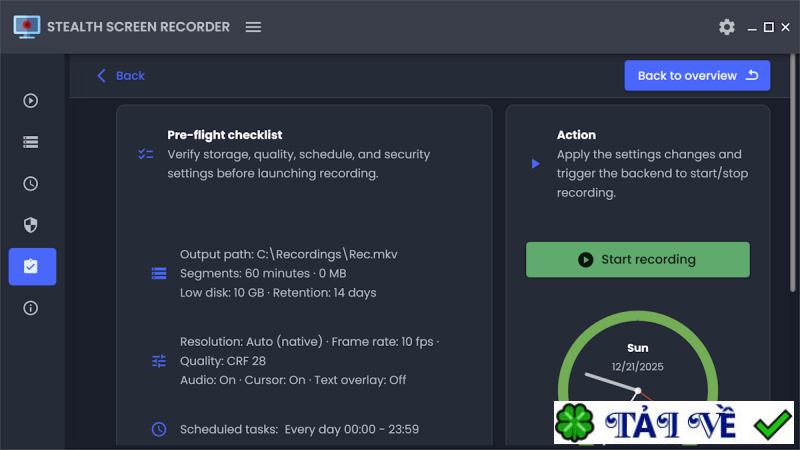This screenshot has width=800, height=450.
Task: Open the settings gear in title bar
Action: (x=727, y=27)
